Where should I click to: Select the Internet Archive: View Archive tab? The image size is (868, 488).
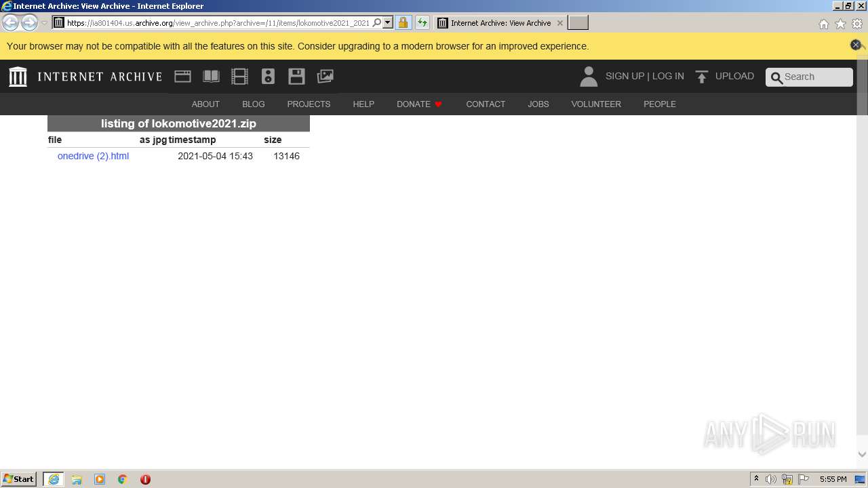pos(500,22)
